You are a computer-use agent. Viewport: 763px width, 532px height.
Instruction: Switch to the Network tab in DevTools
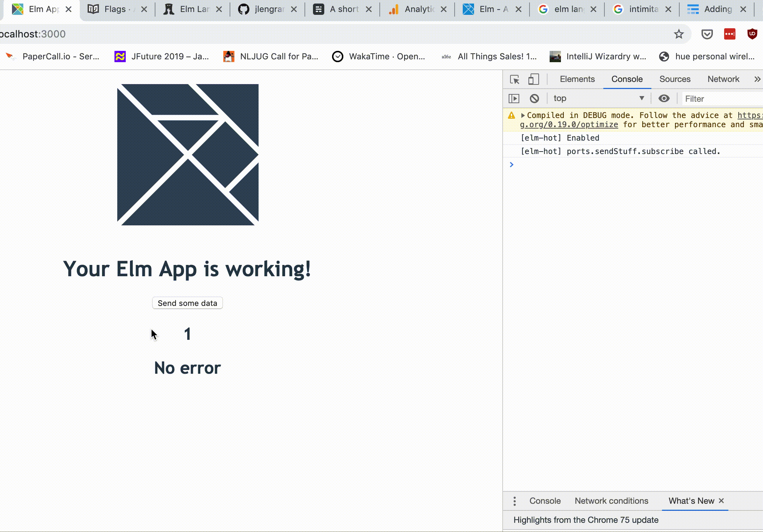(723, 79)
